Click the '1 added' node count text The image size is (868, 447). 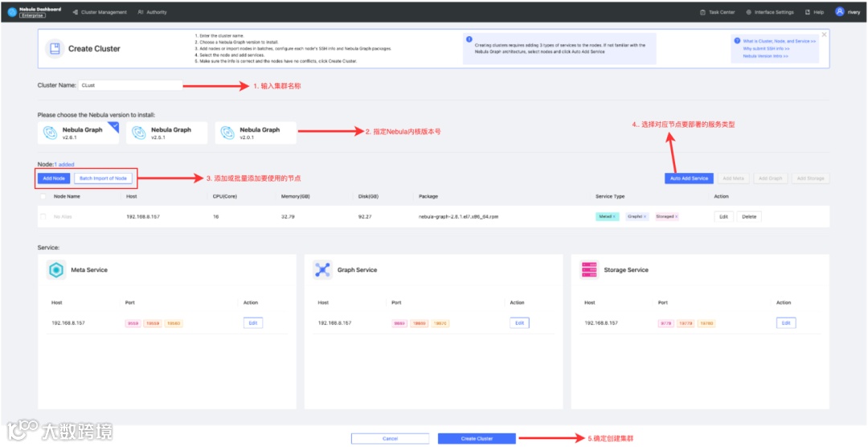pyautogui.click(x=64, y=165)
